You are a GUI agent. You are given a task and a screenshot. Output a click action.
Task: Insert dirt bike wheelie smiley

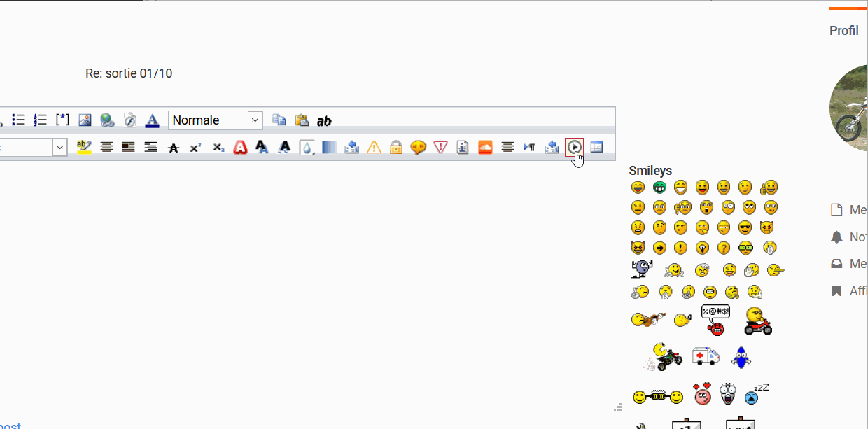(663, 356)
